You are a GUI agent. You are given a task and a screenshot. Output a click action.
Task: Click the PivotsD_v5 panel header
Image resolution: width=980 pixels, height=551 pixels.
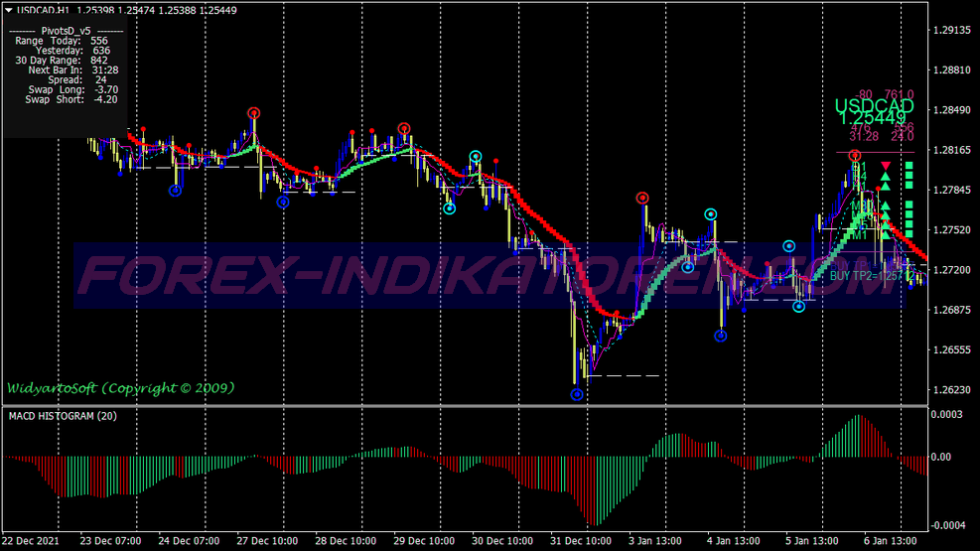[x=66, y=31]
